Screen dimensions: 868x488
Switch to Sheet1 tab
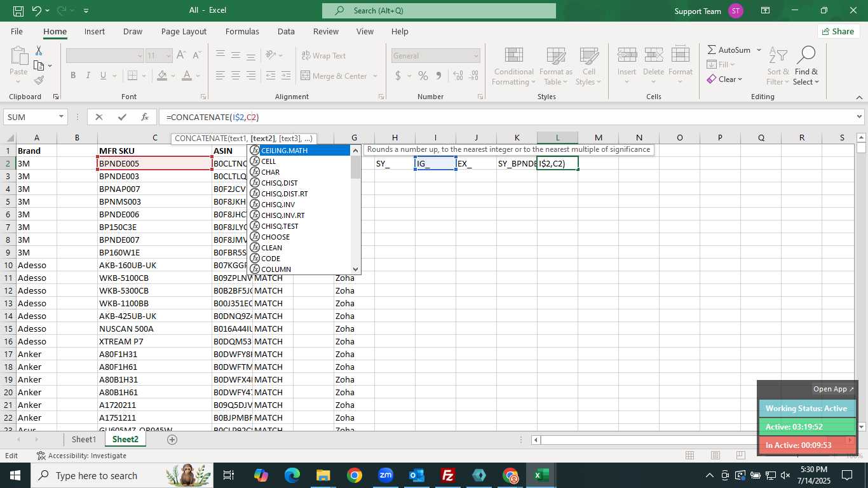pos(84,439)
